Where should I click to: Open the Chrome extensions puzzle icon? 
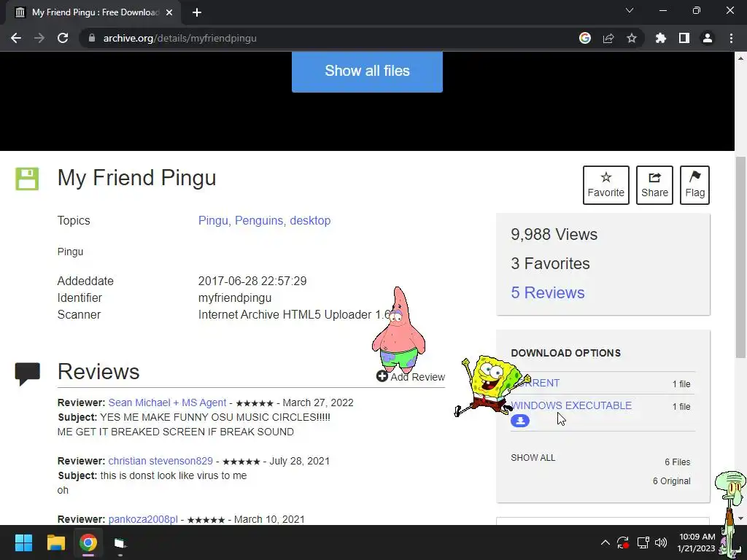[x=661, y=38]
